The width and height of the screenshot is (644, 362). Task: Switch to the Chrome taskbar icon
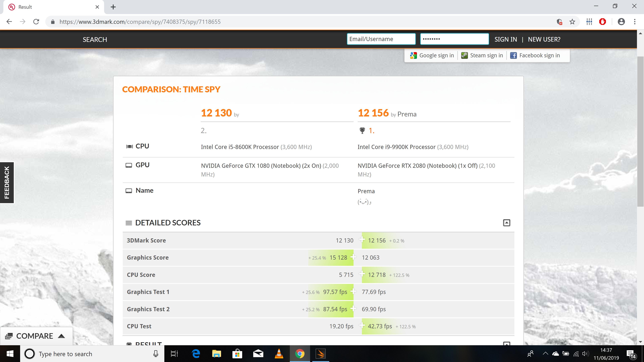(300, 354)
